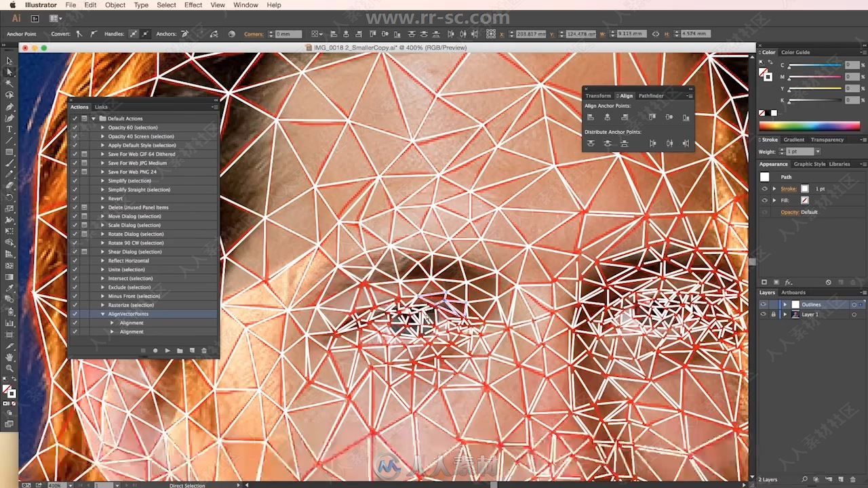868x488 pixels.
Task: Click Vertical Distribute Top in Align panel
Action: (x=591, y=143)
